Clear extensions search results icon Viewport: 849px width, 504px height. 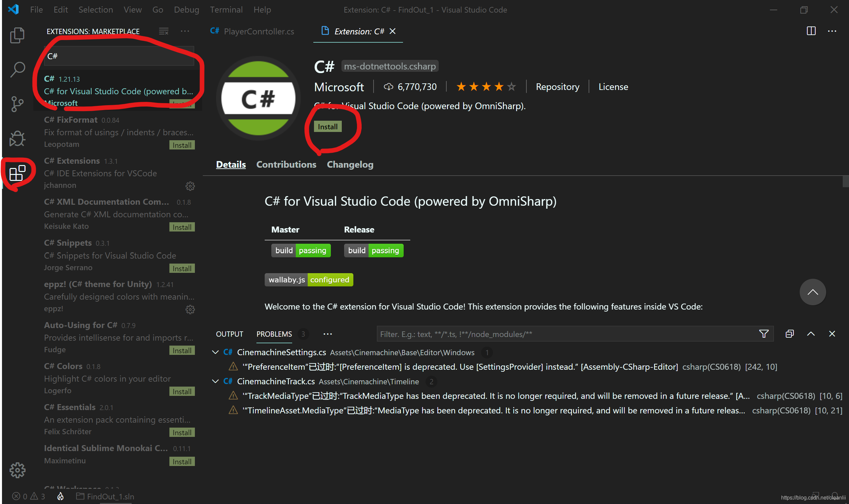point(164,31)
